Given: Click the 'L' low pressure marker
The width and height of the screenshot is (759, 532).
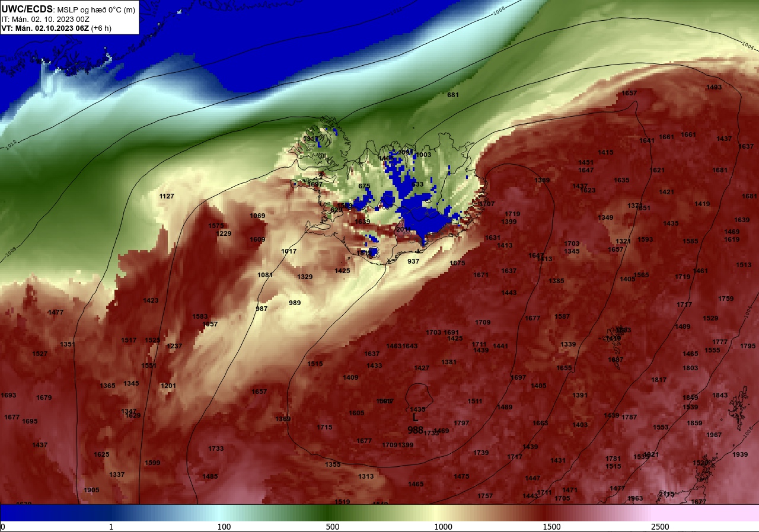Looking at the screenshot, I should (x=415, y=417).
